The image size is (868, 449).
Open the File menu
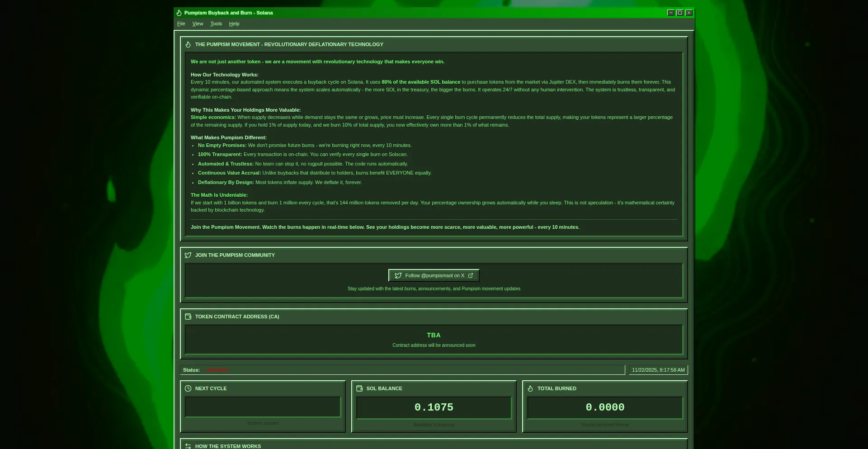click(181, 24)
